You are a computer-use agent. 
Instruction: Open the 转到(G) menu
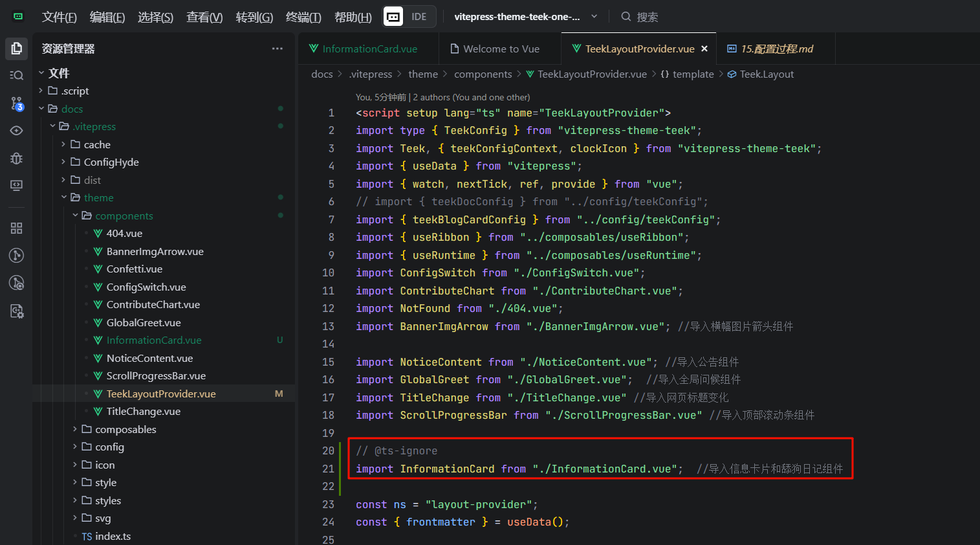pos(254,17)
